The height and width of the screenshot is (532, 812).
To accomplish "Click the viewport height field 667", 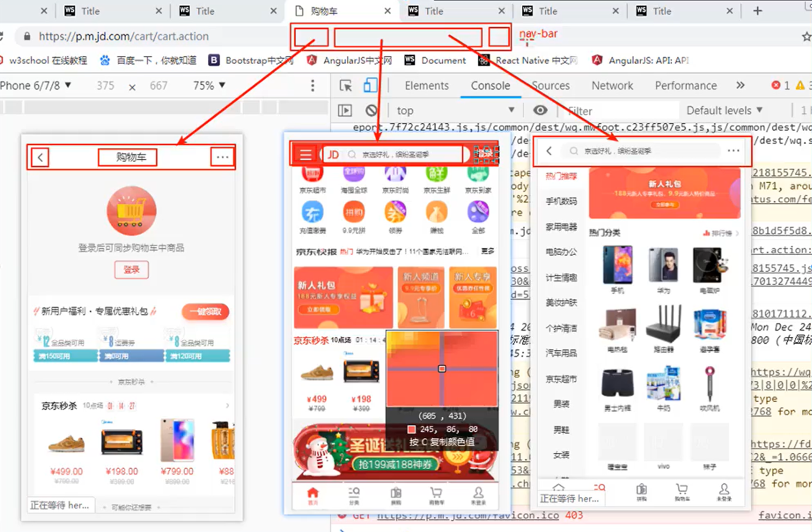I will click(159, 85).
